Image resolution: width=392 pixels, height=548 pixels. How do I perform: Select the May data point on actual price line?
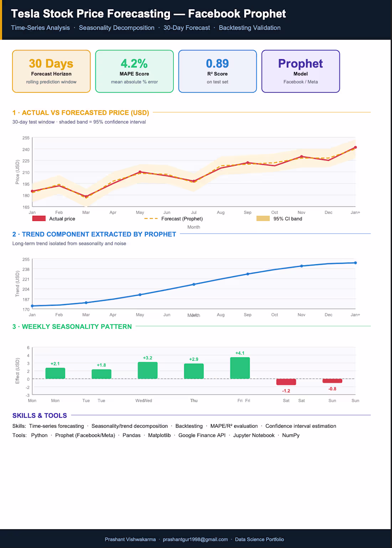tap(140, 172)
